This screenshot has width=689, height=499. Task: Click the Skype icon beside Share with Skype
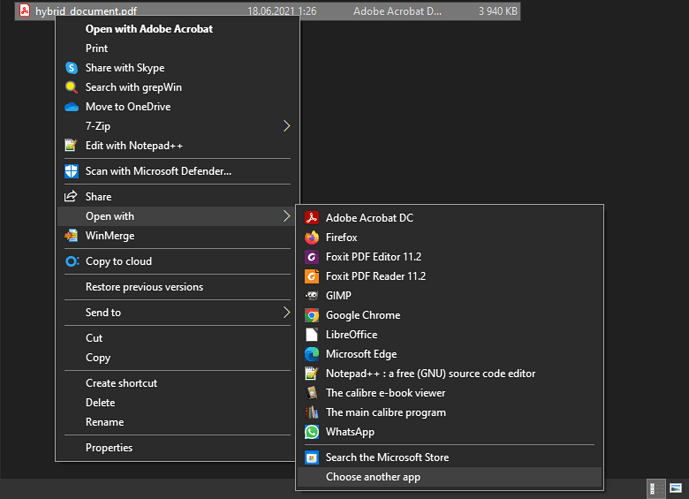(71, 68)
